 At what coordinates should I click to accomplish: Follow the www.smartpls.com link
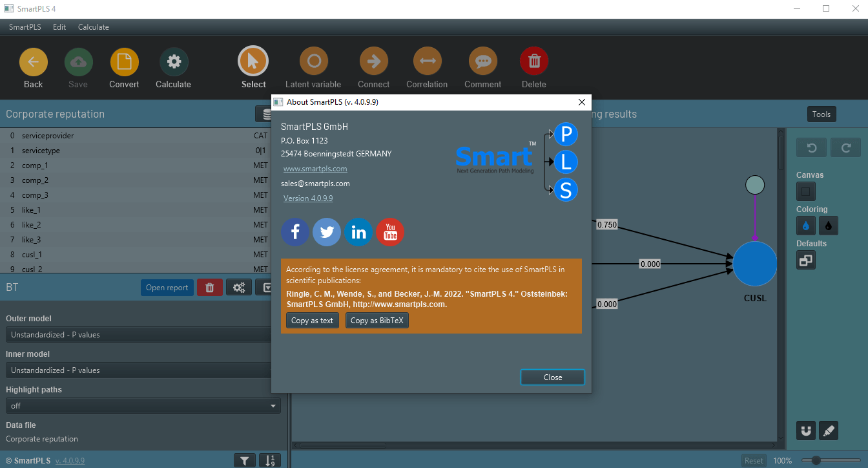coord(315,169)
